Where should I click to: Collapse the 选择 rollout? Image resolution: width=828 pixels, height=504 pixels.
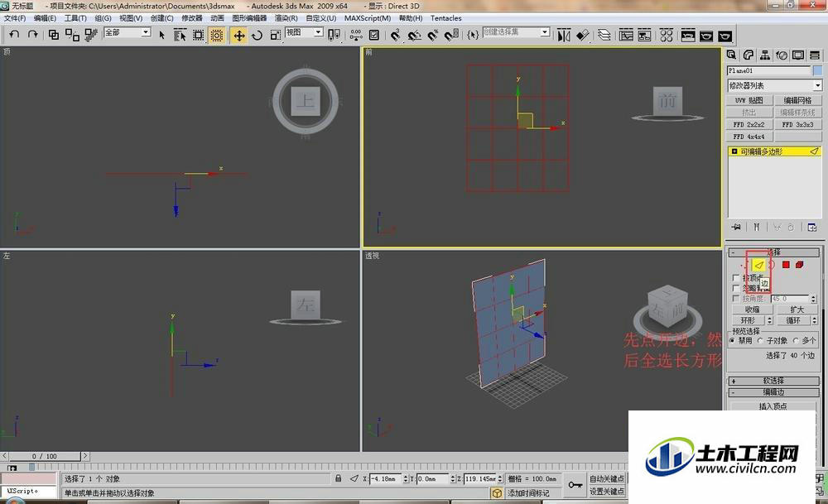click(x=773, y=252)
